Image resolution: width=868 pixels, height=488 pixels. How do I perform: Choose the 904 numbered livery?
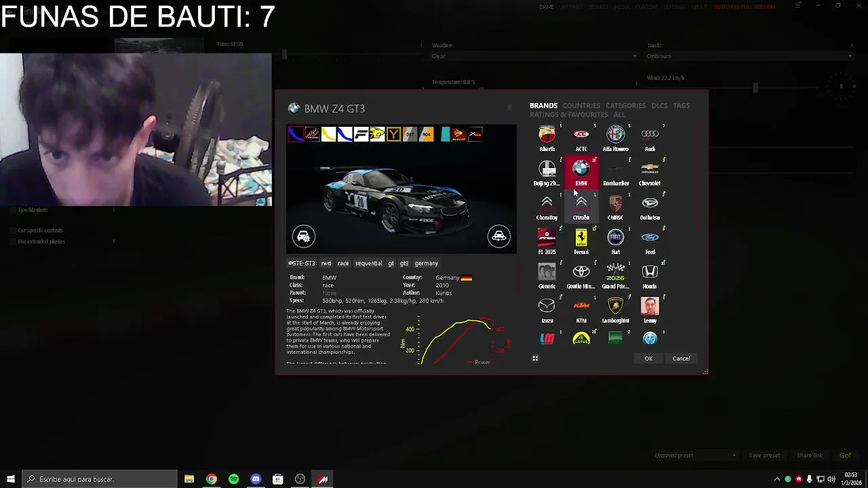tap(426, 134)
